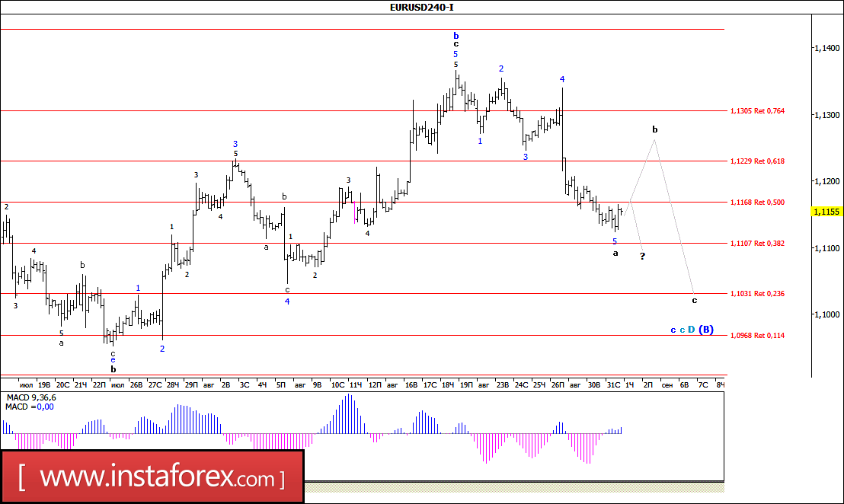Screen dimensions: 844x504
Task: Select the 12П date label
Action: click(x=375, y=385)
